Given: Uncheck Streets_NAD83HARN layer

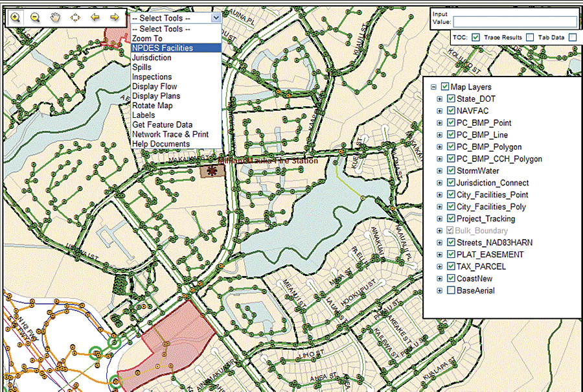Looking at the screenshot, I should pos(451,242).
